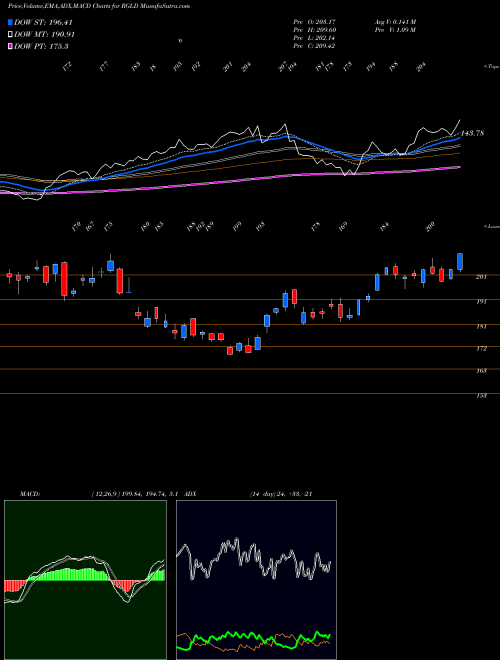Click the 201 price axis label
This screenshot has width=500, height=660.
coord(481,277)
